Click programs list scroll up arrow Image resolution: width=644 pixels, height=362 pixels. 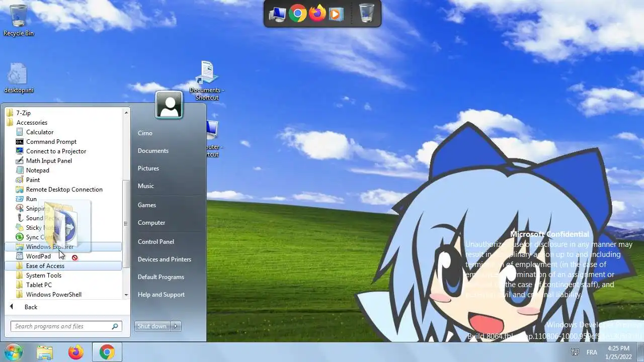tap(126, 113)
